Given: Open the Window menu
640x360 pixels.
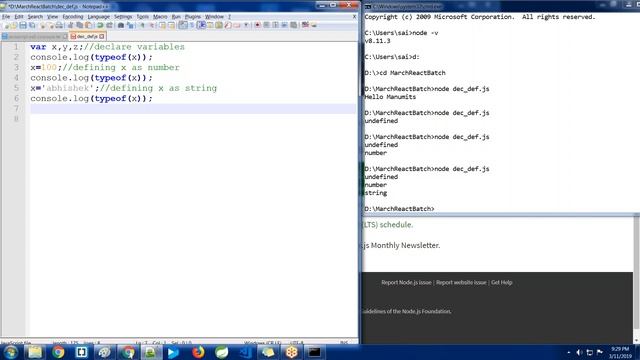Looking at the screenshot, I should click(x=214, y=17).
